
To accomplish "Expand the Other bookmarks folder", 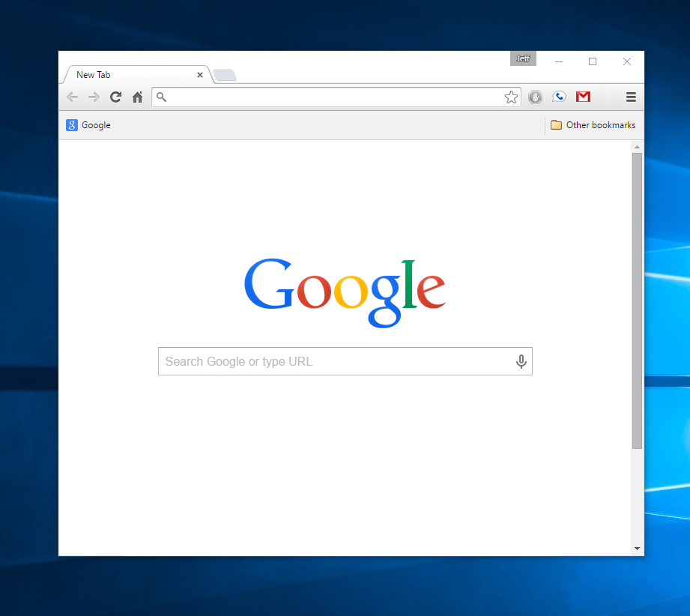I will pyautogui.click(x=593, y=125).
